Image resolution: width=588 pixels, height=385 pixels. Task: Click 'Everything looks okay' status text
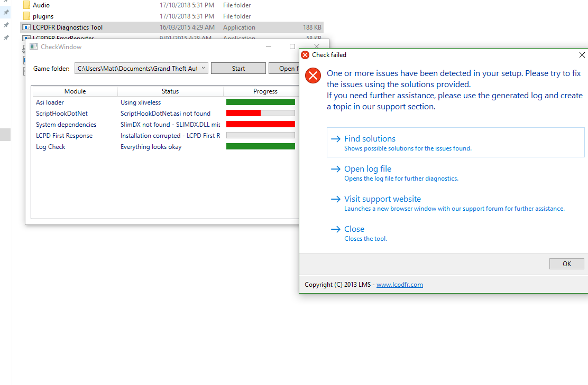(151, 147)
